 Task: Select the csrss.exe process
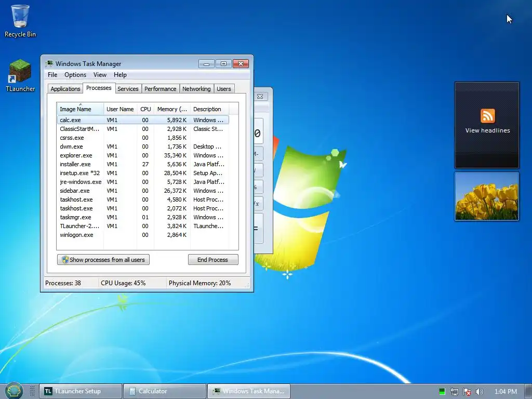pyautogui.click(x=143, y=137)
